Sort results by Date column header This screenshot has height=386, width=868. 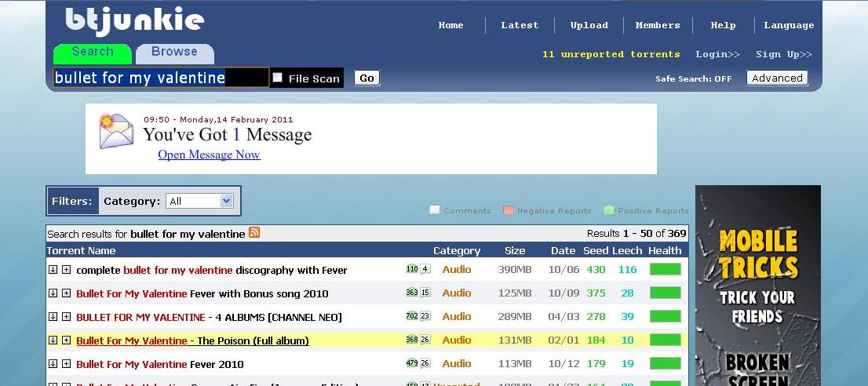pos(563,250)
